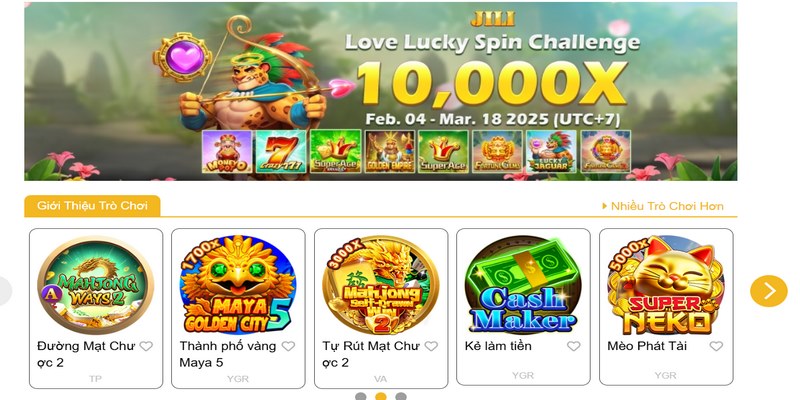800x400 pixels.
Task: Click the Money Pot banner thumbnail
Action: click(x=227, y=152)
